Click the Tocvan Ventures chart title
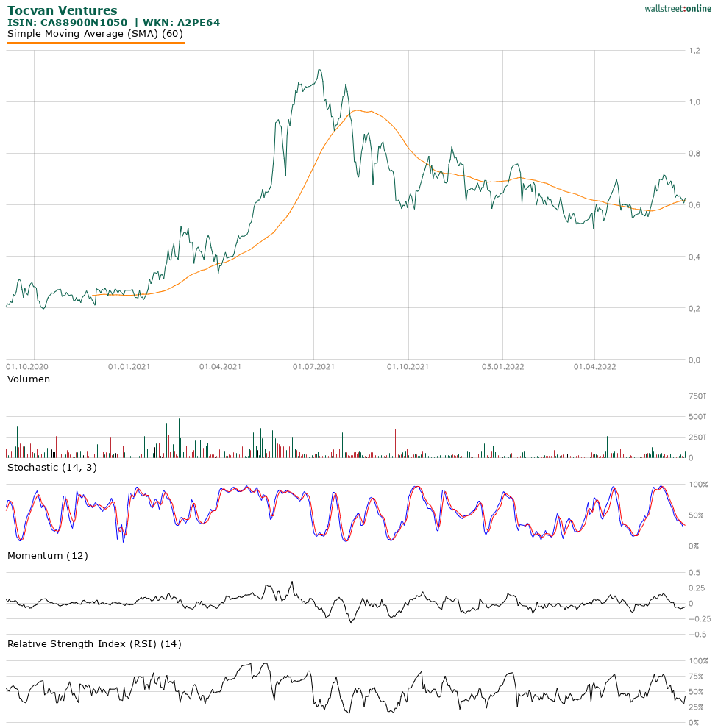 [63, 10]
